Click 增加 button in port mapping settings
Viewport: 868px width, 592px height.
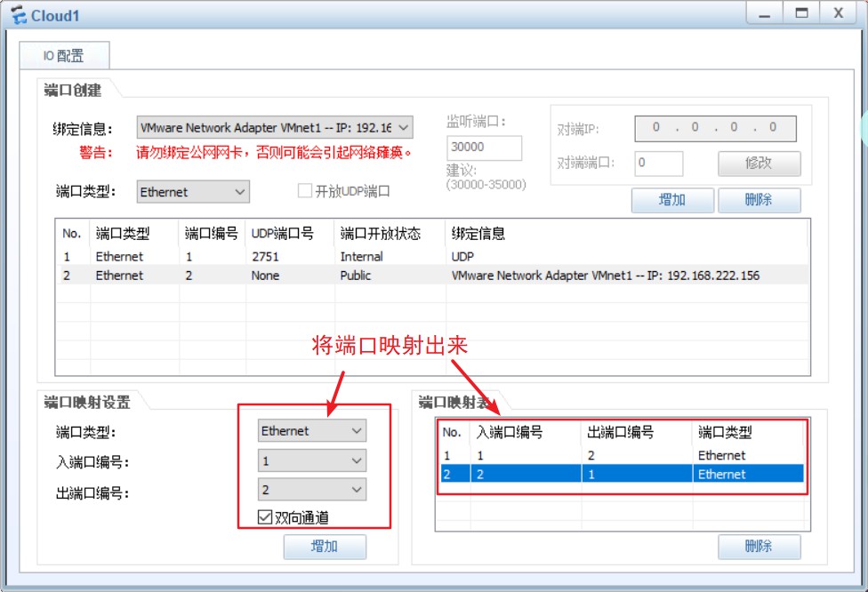click(325, 547)
